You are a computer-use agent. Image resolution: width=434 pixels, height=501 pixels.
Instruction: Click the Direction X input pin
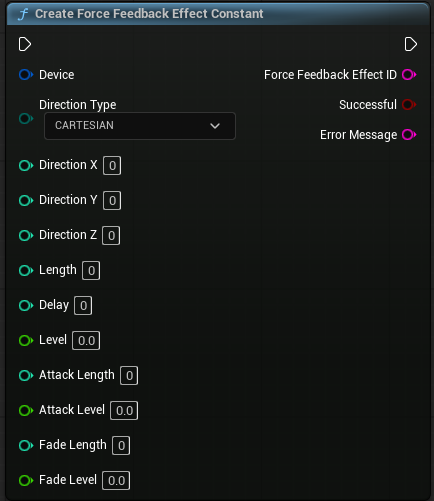pyautogui.click(x=26, y=165)
